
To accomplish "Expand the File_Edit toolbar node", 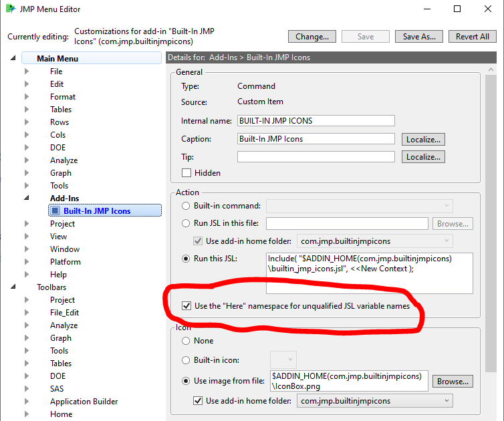I will pos(27,312).
